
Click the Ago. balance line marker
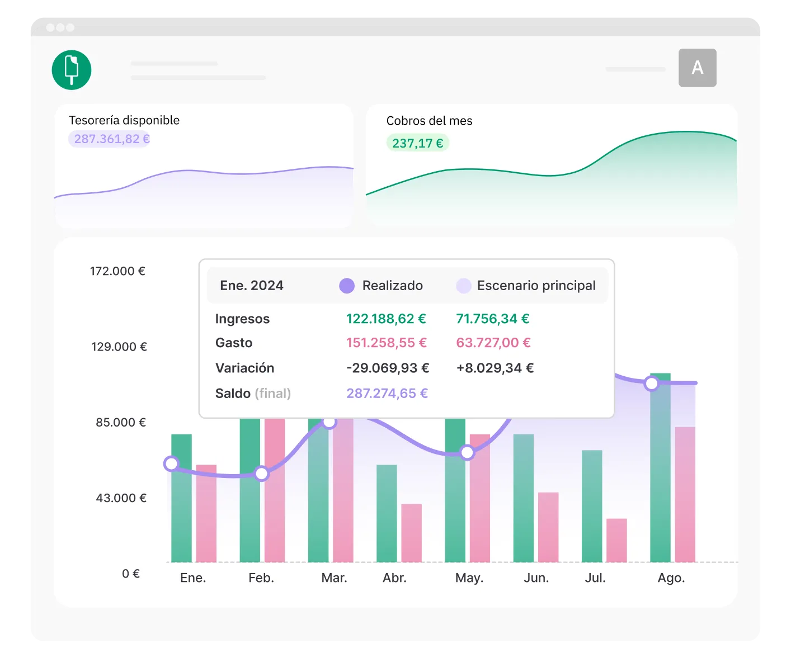click(x=651, y=384)
